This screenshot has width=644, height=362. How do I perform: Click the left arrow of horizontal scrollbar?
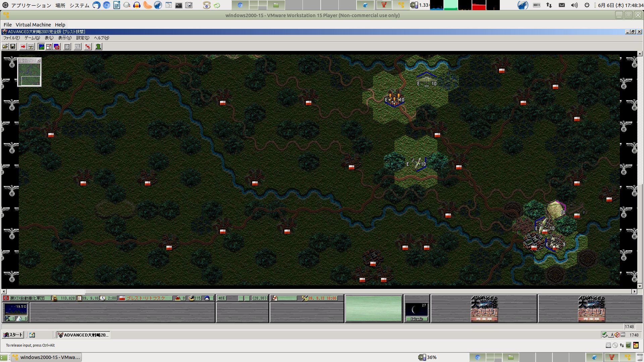(4, 292)
